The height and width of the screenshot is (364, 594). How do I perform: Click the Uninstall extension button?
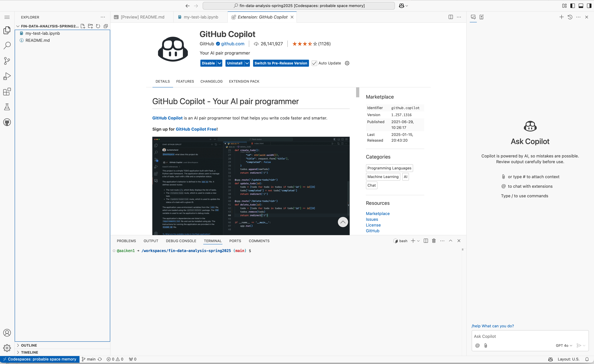coord(235,63)
